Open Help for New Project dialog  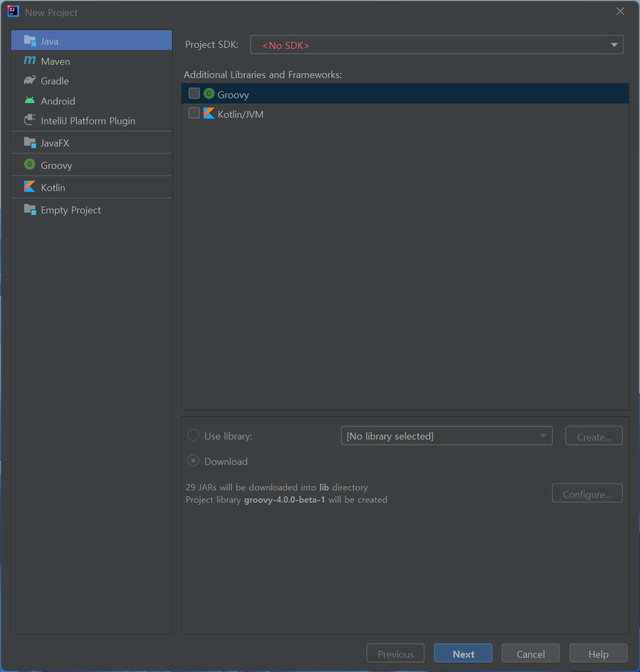pos(598,654)
